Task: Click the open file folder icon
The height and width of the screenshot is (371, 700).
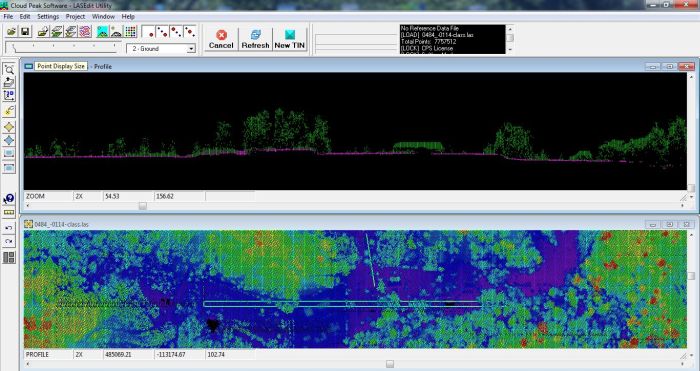Action: (12, 31)
